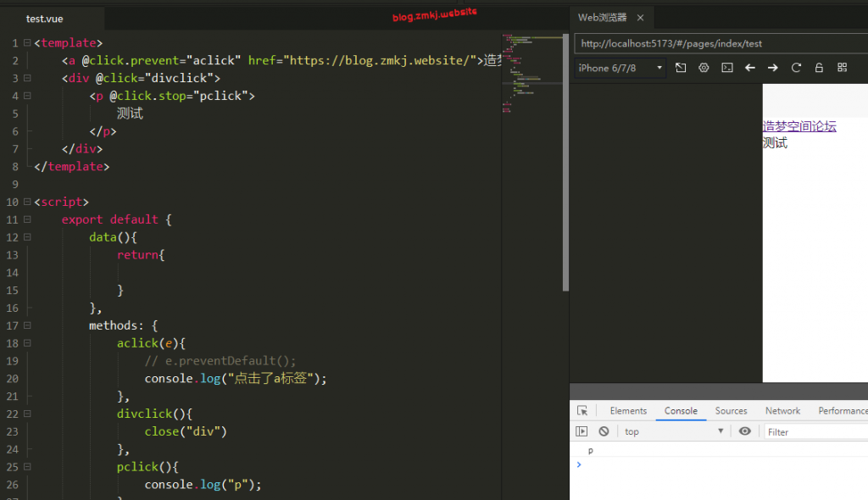Clear the console with the block icon
The height and width of the screenshot is (500, 868).
[604, 431]
